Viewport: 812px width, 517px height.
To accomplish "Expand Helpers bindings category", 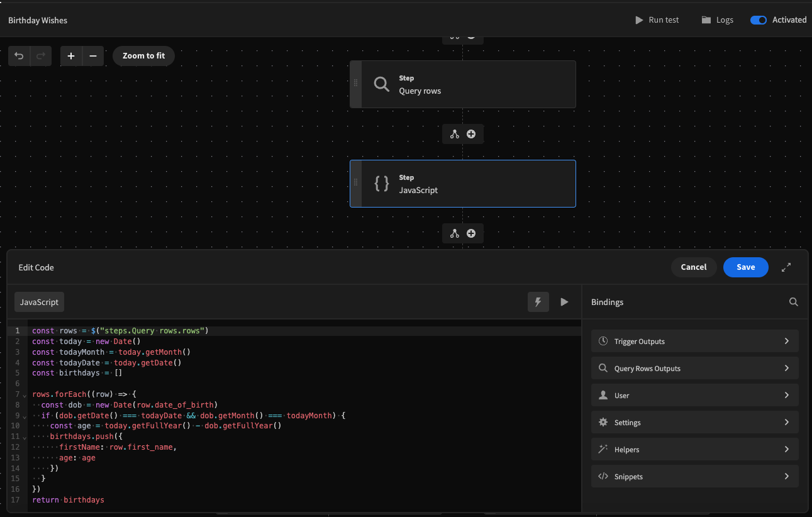I will 694,449.
